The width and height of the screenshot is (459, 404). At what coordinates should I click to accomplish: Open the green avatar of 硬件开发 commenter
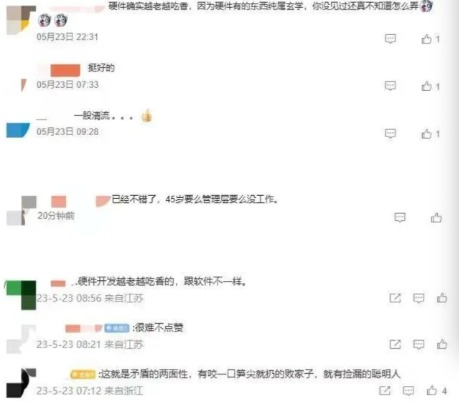tap(21, 295)
